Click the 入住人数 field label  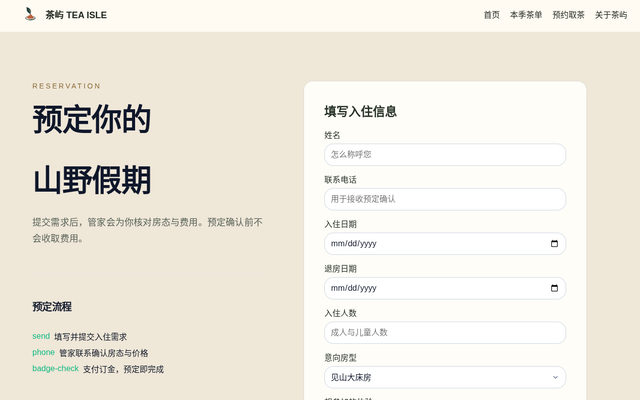tap(340, 313)
